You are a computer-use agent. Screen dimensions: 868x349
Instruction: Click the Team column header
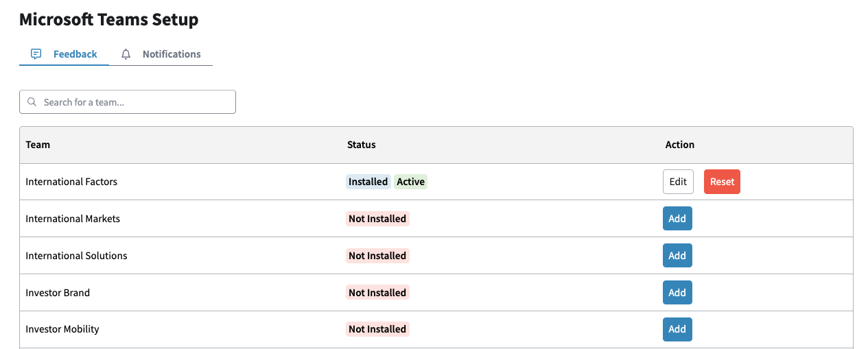[38, 145]
